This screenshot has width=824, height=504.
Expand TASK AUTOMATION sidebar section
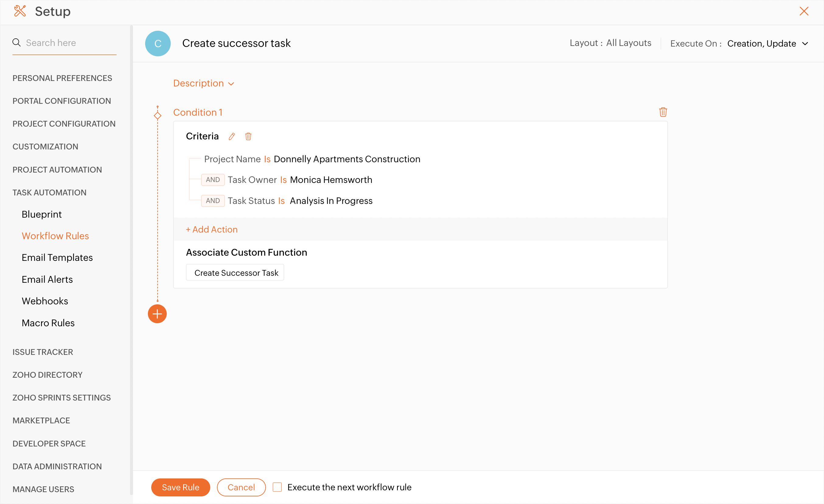tap(50, 192)
